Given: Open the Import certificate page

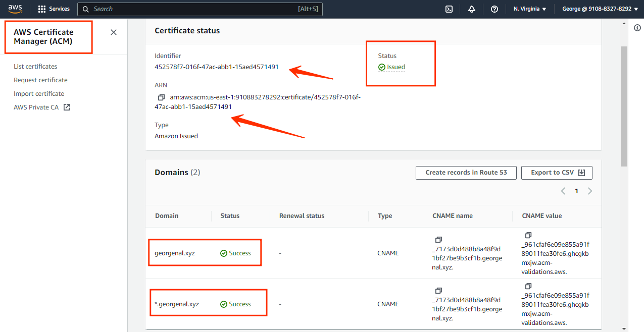Looking at the screenshot, I should tap(39, 93).
